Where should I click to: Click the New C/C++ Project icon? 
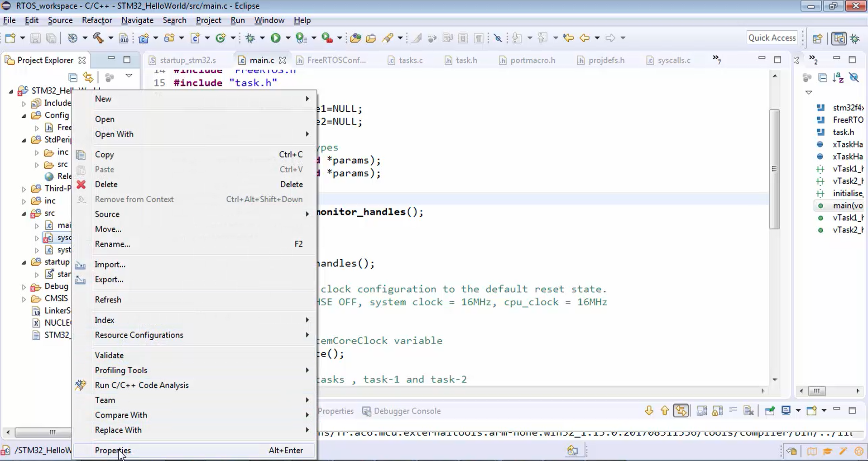[144, 38]
